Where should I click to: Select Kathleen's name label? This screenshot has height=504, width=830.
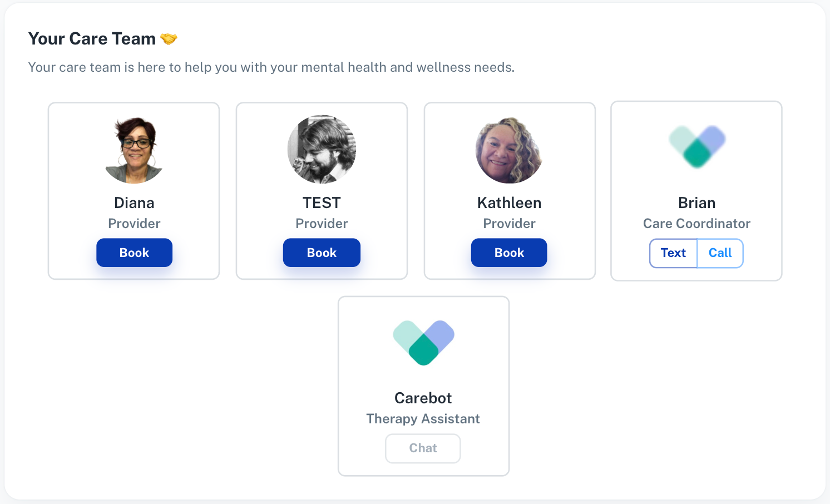(509, 203)
